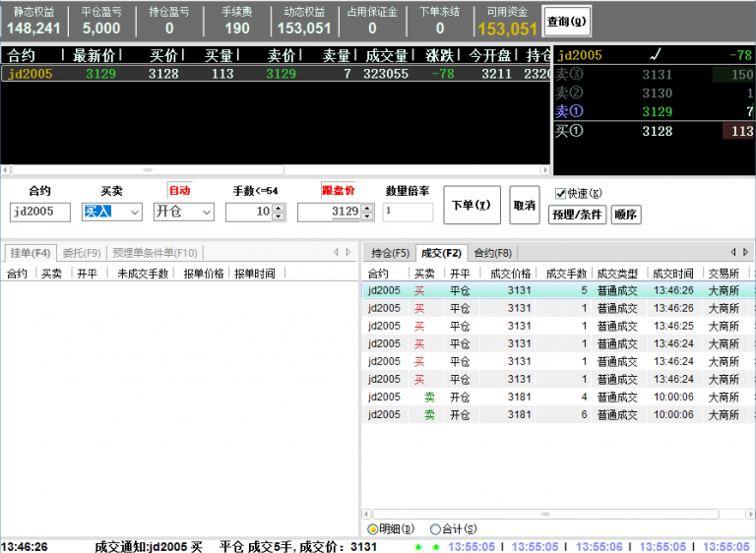Toggle the 快速(K) checkbox
Screen dimensions: 756x553
click(560, 193)
